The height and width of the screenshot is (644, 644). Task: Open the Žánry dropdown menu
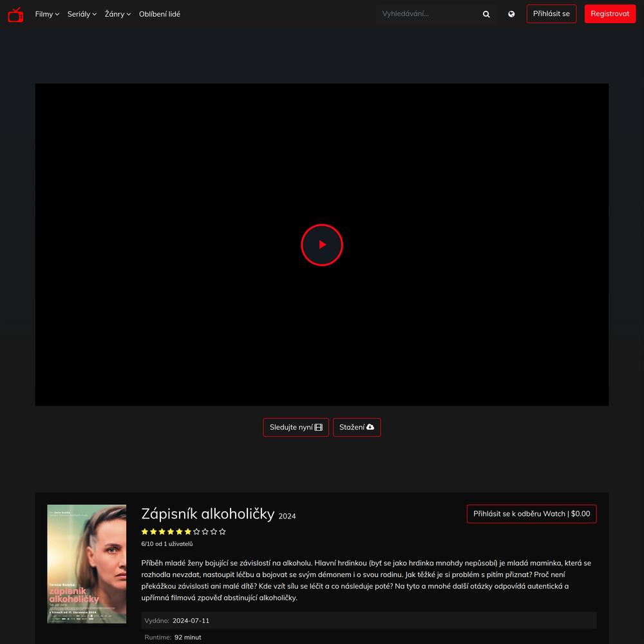117,14
